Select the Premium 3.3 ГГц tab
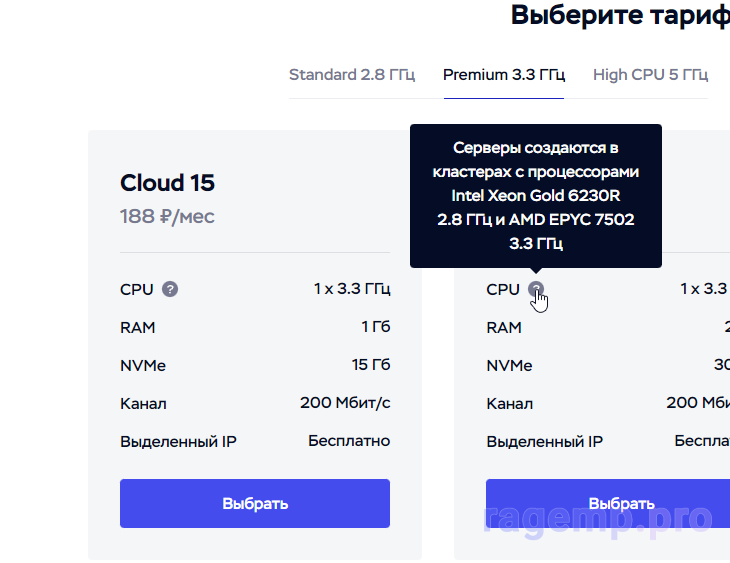The image size is (730, 563). coord(504,74)
